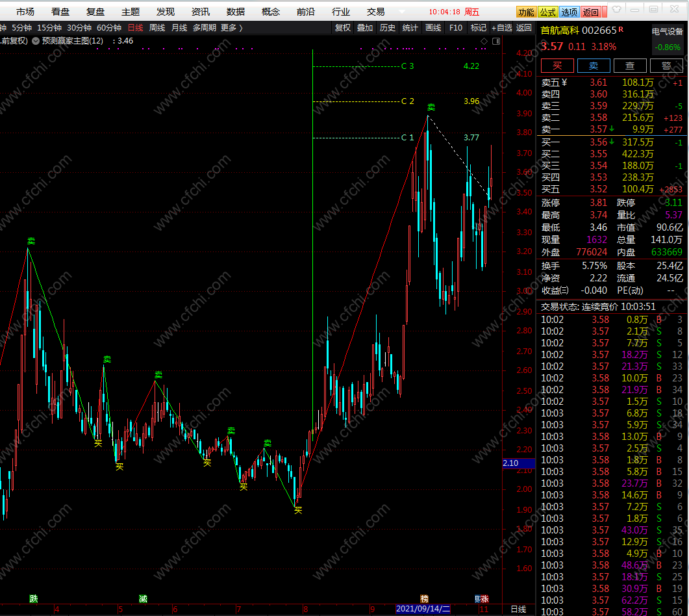The width and height of the screenshot is (689, 616).
Task: Click the 统计 toolbar button
Action: [410, 28]
